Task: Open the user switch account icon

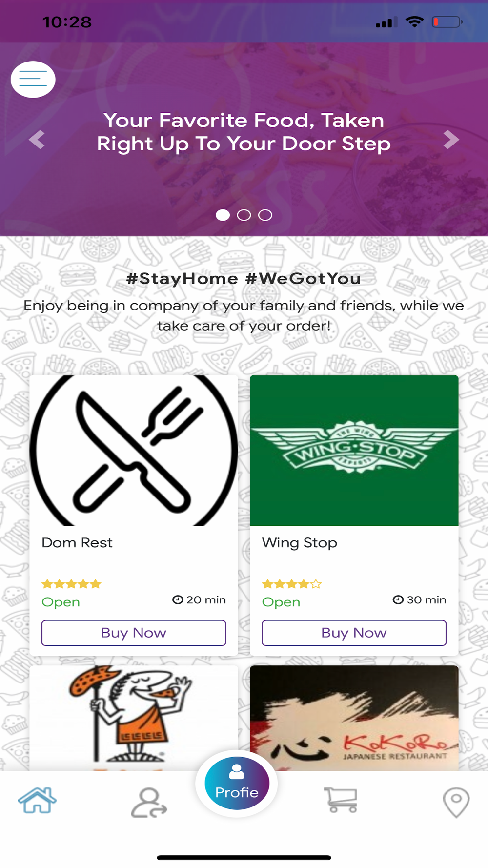Action: 149,802
